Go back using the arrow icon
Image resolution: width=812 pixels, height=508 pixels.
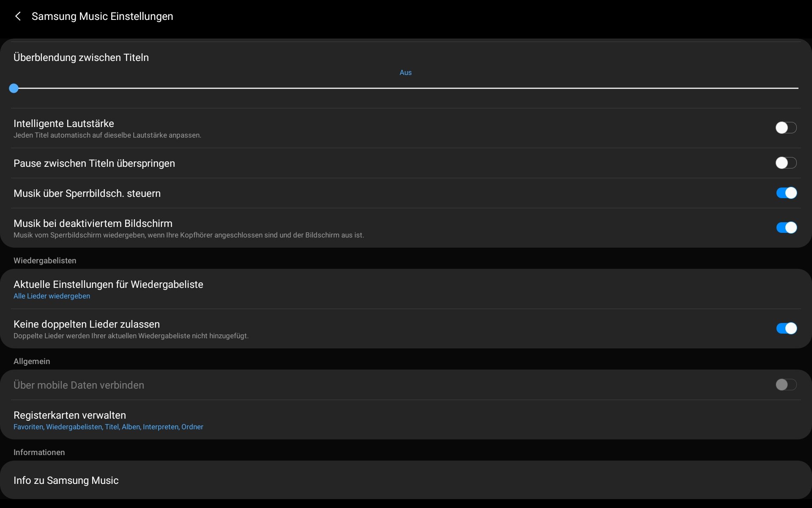pyautogui.click(x=18, y=16)
